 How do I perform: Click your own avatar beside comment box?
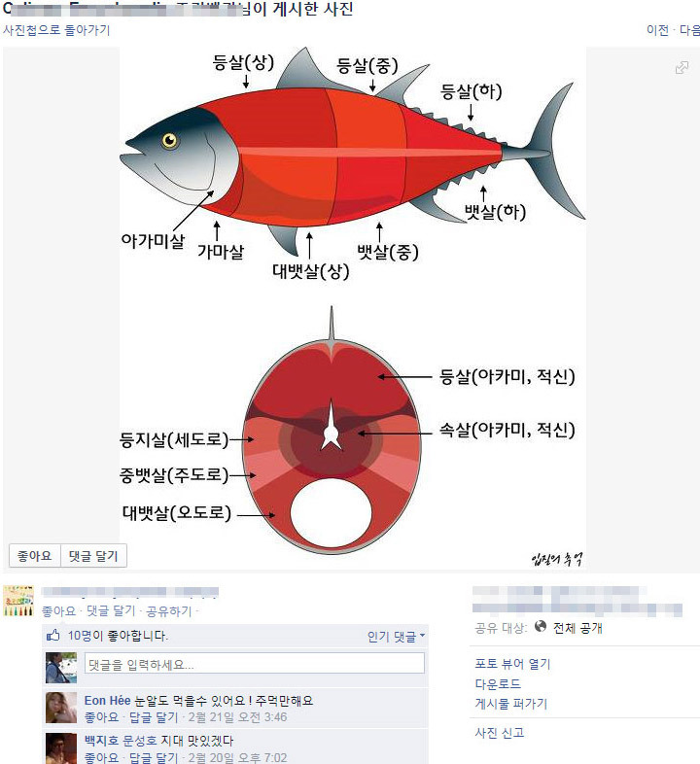coord(61,668)
